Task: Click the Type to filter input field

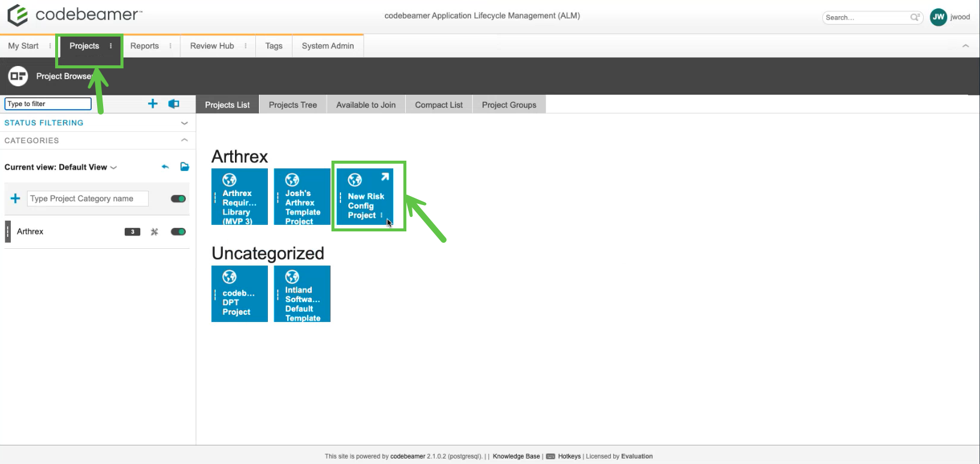Action: pyautogui.click(x=48, y=104)
